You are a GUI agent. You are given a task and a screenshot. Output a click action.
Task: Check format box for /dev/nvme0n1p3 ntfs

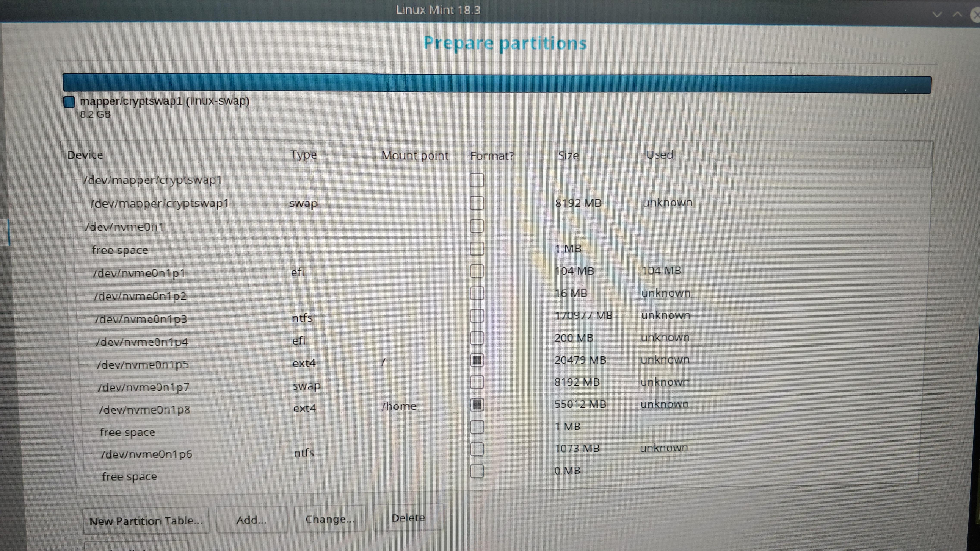[x=477, y=316]
